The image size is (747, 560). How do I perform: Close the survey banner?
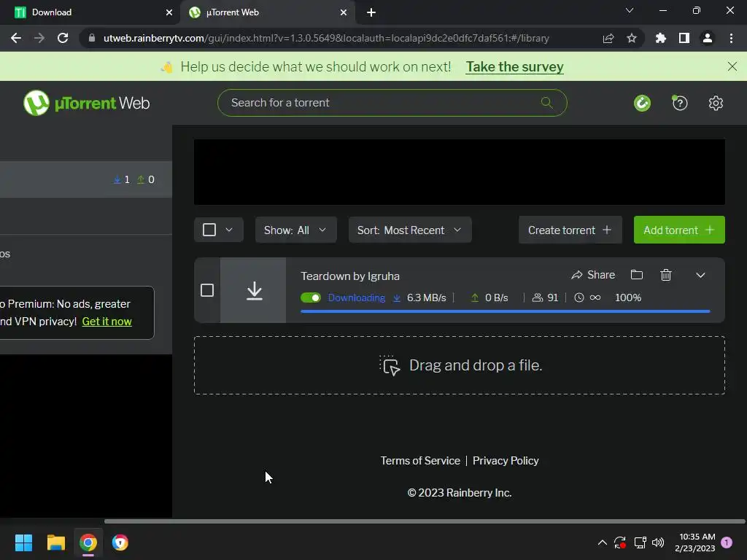732,66
